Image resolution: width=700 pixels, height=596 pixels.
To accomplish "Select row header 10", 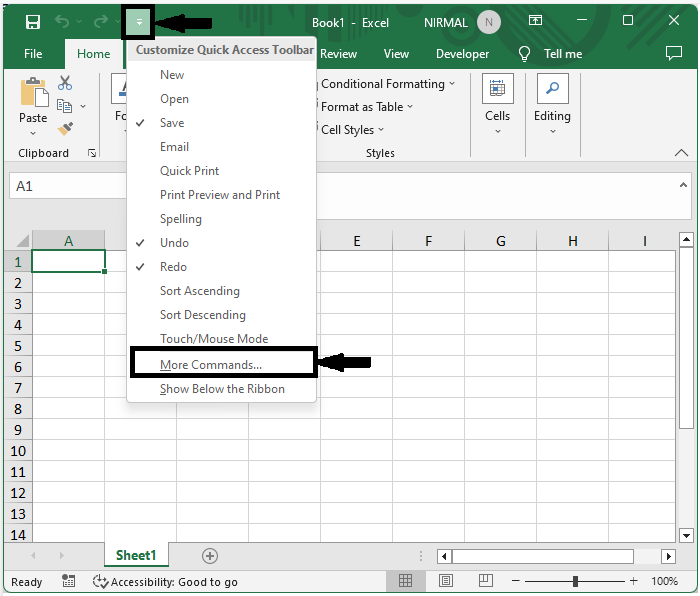I will (18, 451).
